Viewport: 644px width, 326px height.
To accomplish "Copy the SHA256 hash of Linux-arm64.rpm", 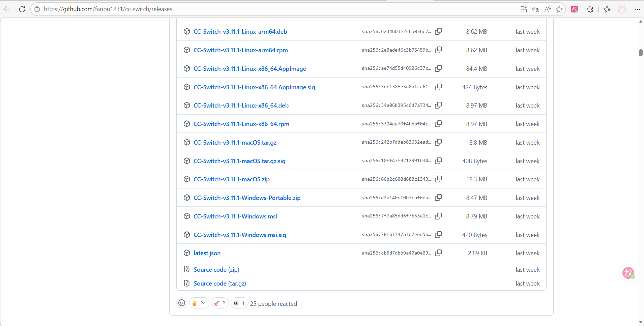I will pyautogui.click(x=438, y=50).
